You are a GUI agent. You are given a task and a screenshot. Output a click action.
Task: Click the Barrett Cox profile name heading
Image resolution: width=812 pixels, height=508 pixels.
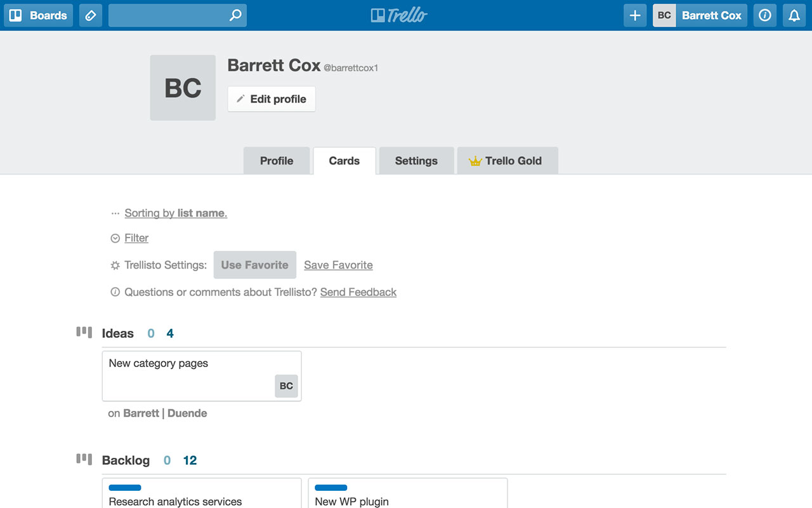[x=274, y=65]
